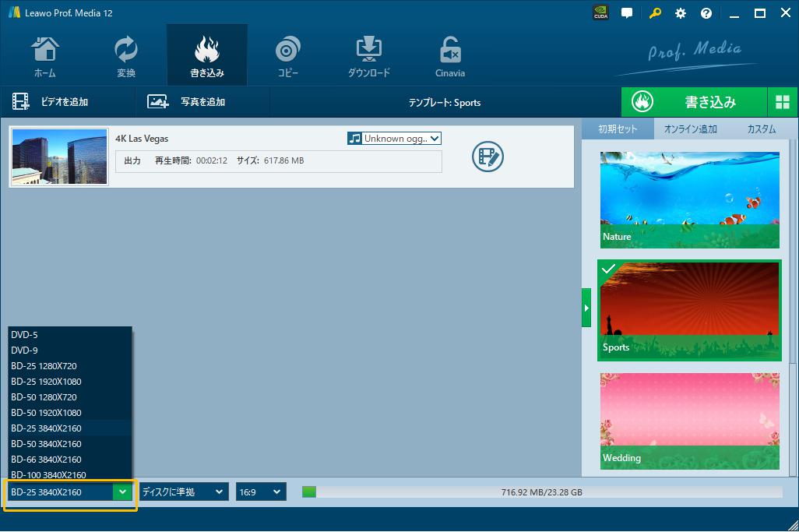Select BD-50 3840X2160 disc option
This screenshot has width=799, height=532.
point(70,444)
